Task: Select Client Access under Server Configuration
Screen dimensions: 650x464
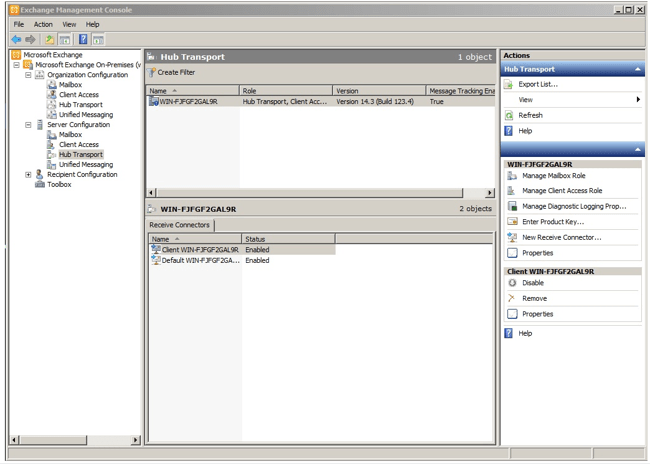Action: pyautogui.click(x=79, y=145)
